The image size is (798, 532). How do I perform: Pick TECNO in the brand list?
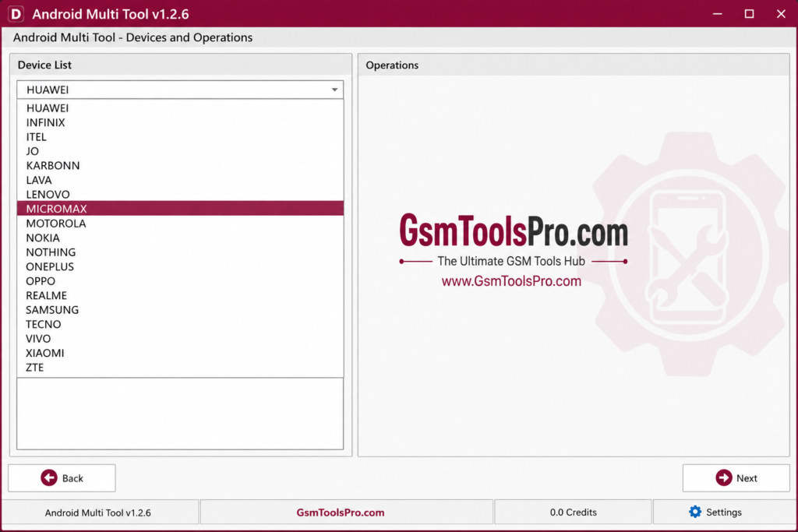pos(180,324)
